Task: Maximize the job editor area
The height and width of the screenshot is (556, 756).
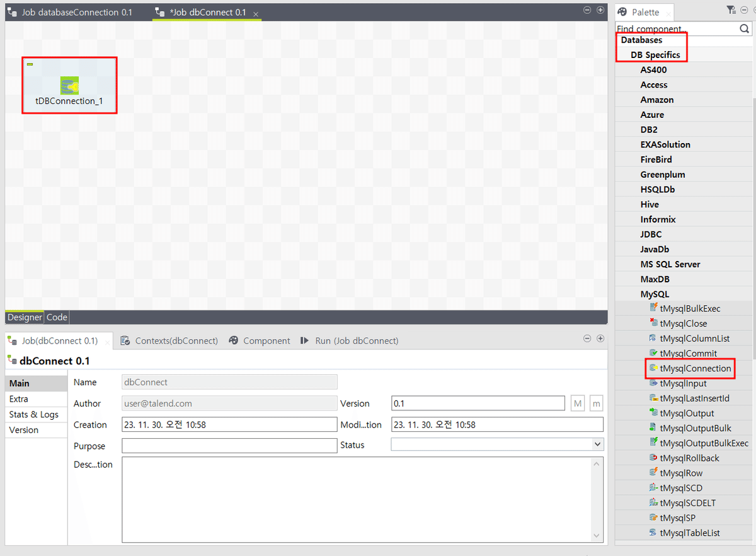Action: pos(600,10)
